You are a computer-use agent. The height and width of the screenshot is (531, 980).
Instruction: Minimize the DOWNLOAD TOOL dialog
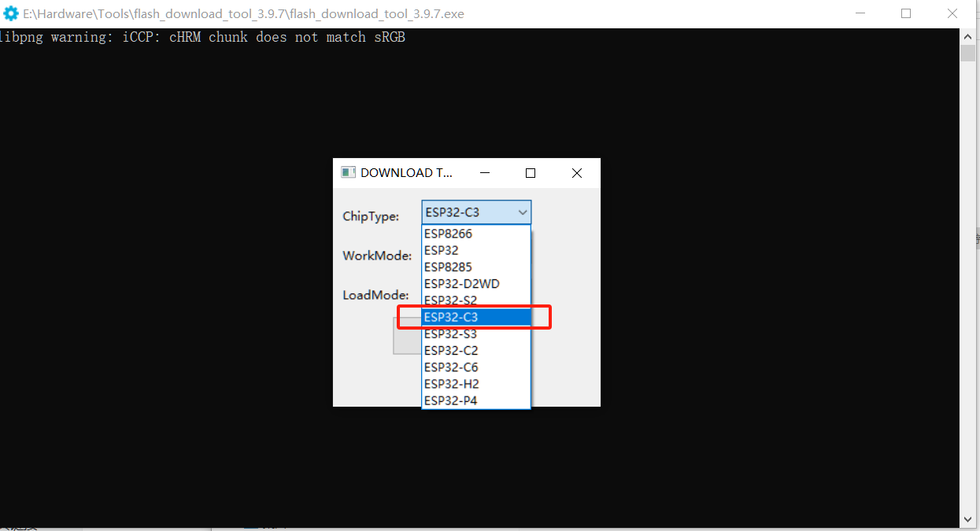click(485, 173)
